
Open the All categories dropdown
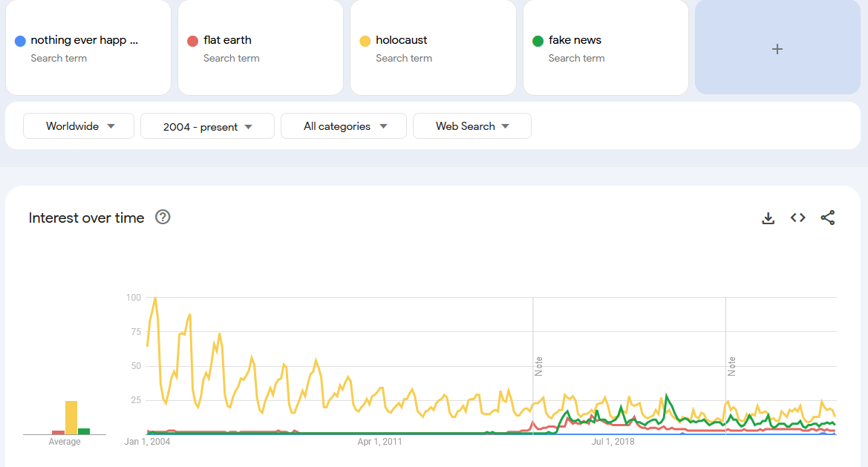point(344,126)
